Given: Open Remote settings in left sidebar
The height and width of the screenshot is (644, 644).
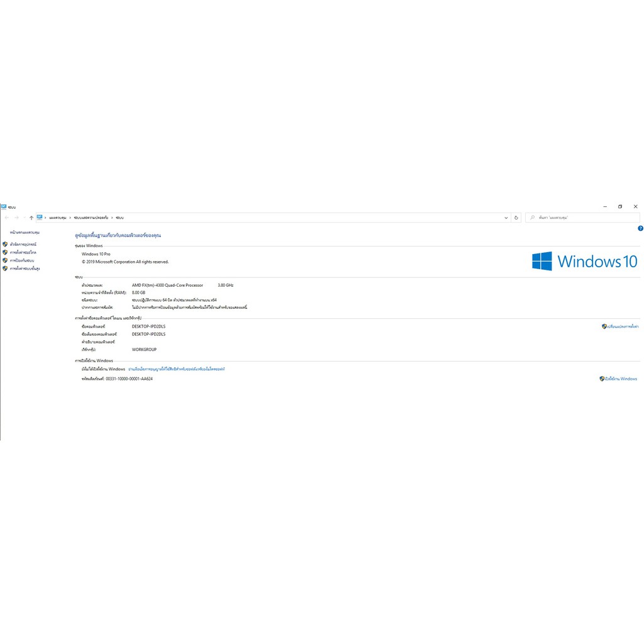Looking at the screenshot, I should pyautogui.click(x=23, y=252).
